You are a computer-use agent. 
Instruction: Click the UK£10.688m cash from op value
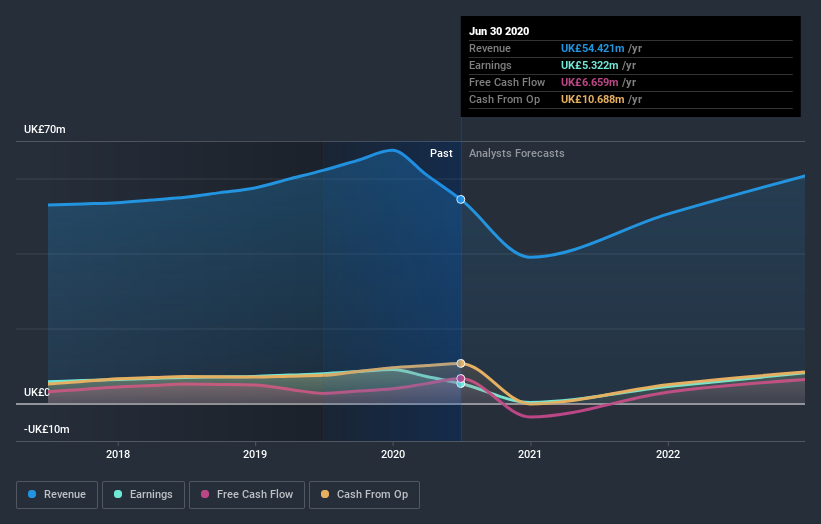[593, 99]
